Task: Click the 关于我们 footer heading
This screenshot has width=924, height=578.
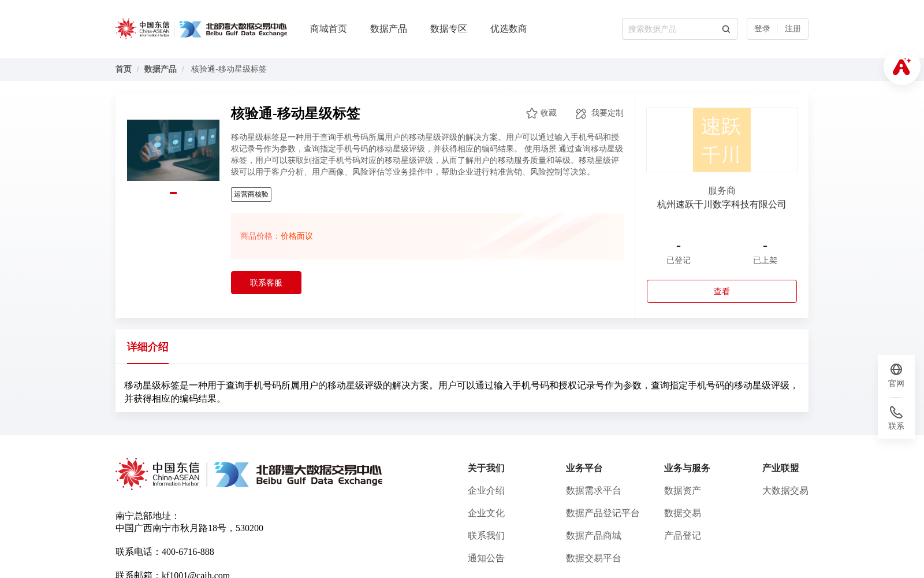Action: click(x=486, y=468)
